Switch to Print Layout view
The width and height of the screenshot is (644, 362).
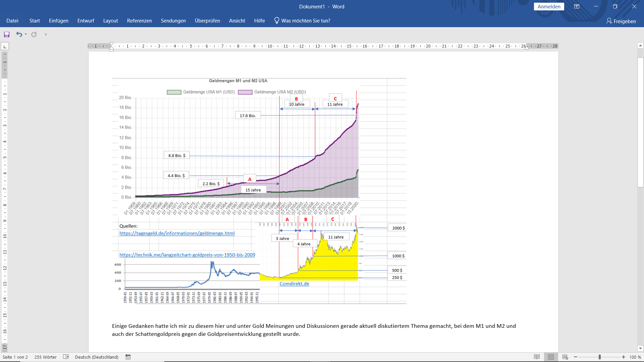[x=551, y=357]
